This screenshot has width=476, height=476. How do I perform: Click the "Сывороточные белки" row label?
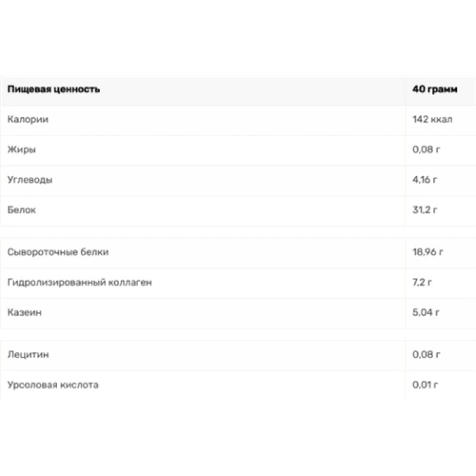[58, 252]
